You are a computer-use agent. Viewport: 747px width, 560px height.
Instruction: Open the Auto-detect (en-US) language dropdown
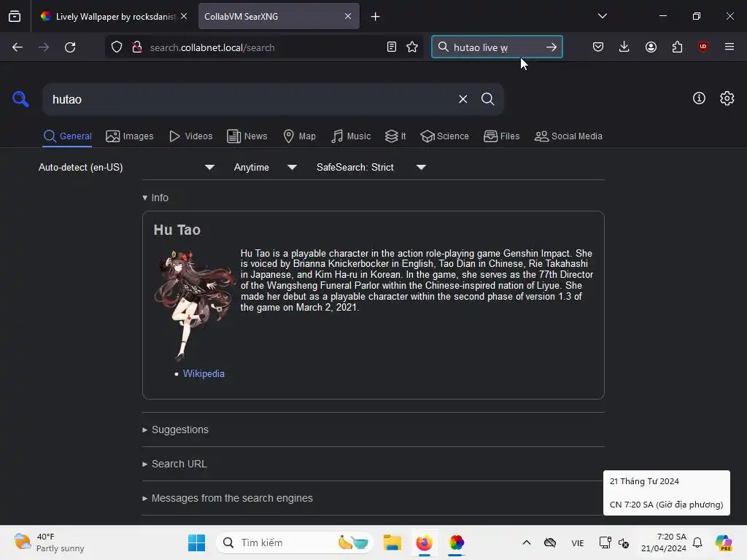click(126, 167)
